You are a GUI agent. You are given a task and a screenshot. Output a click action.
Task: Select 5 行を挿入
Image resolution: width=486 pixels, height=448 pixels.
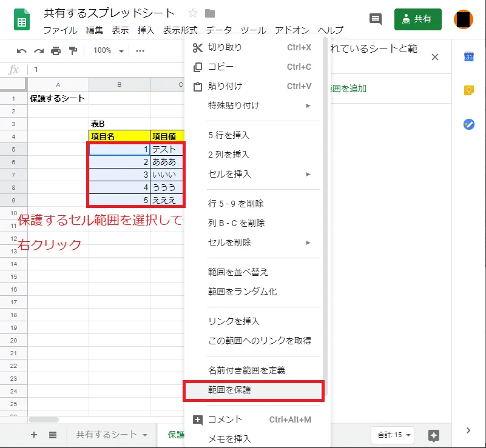tap(254, 135)
